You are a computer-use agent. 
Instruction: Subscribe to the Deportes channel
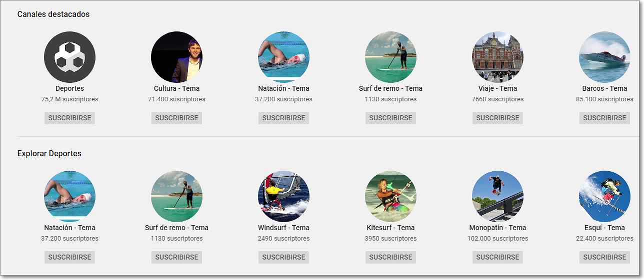tap(69, 118)
